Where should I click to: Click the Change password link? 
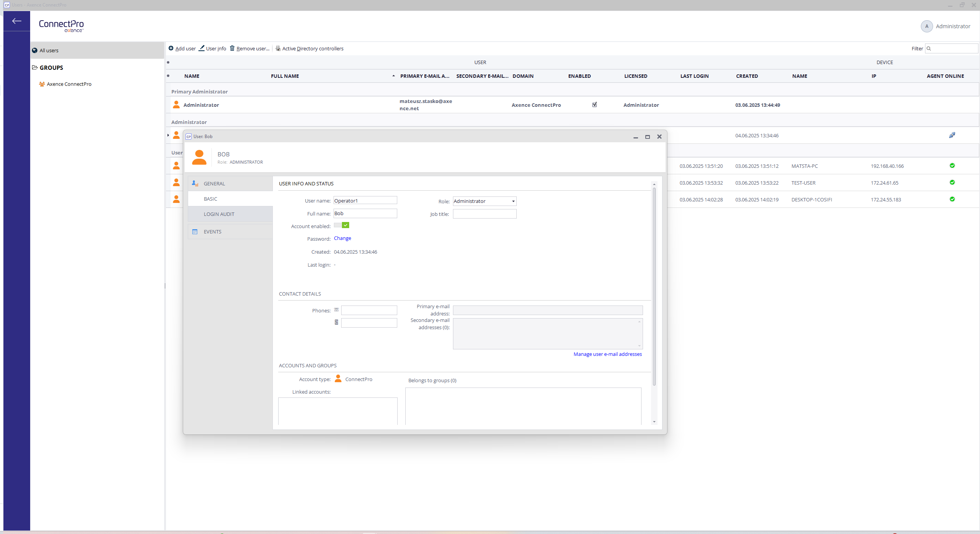[x=342, y=238]
